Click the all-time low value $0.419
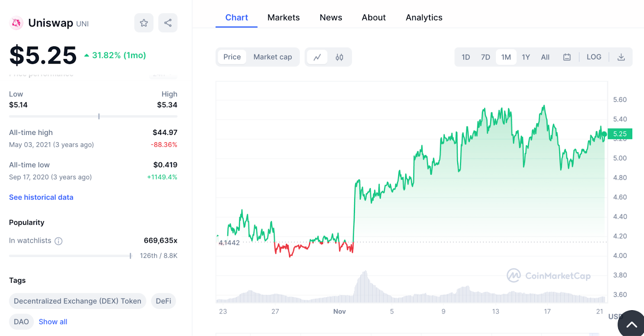 (165, 165)
